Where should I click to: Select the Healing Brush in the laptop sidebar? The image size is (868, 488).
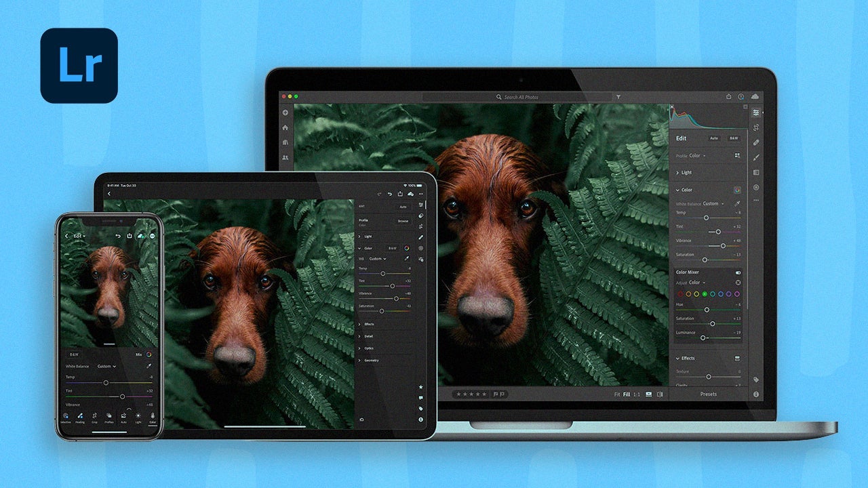tap(755, 142)
